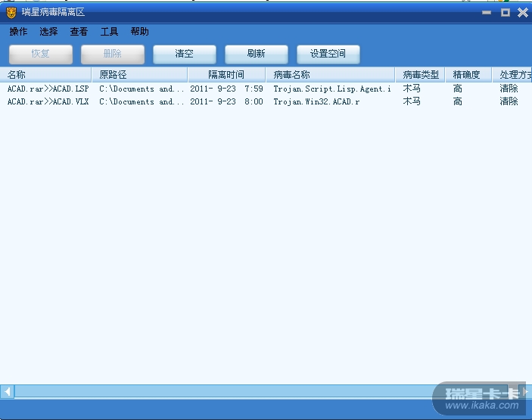The width and height of the screenshot is (532, 420).
Task: Click the horizontal scrollbar left arrow
Action: tap(7, 392)
